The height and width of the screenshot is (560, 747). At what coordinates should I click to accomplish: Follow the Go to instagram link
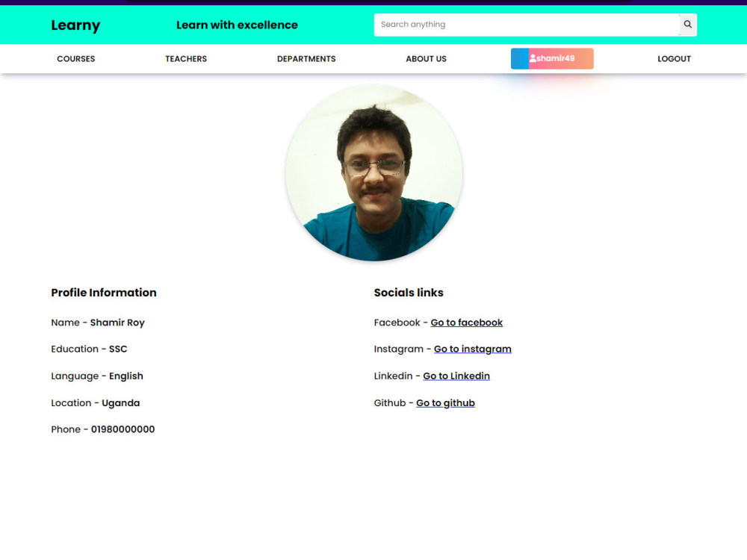[x=473, y=349]
